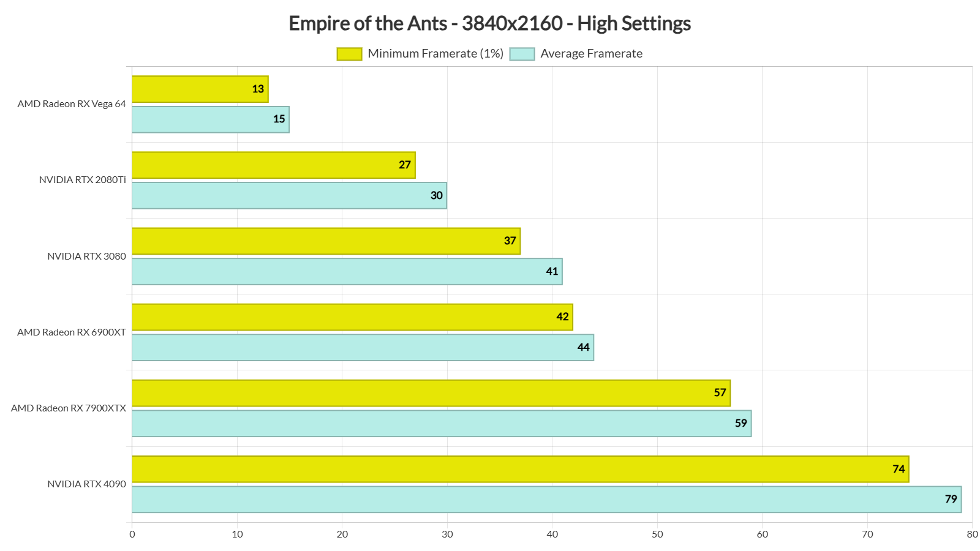Image resolution: width=980 pixels, height=551 pixels.
Task: Click the chart title Empire of the Ants
Action: [489, 23]
